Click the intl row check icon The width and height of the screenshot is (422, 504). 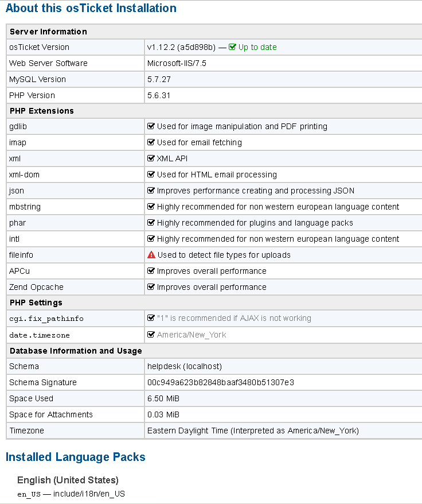(x=151, y=238)
